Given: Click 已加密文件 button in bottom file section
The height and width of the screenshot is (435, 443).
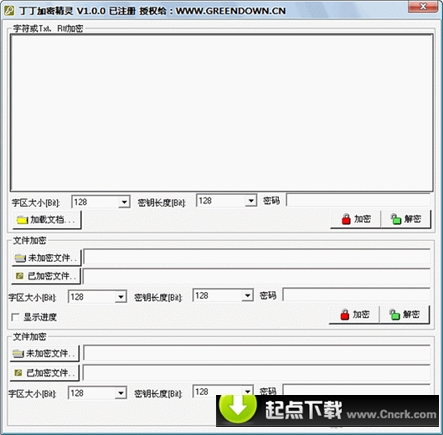Looking at the screenshot, I should [45, 373].
